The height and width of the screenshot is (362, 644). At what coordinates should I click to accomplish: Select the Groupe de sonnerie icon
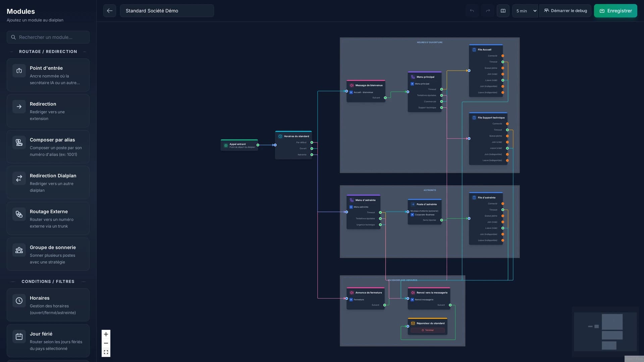(19, 250)
